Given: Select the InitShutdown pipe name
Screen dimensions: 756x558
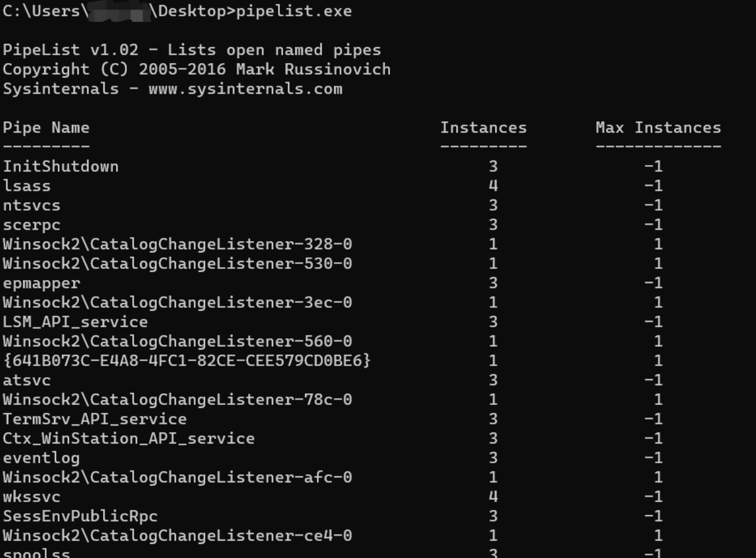Looking at the screenshot, I should 61,166.
